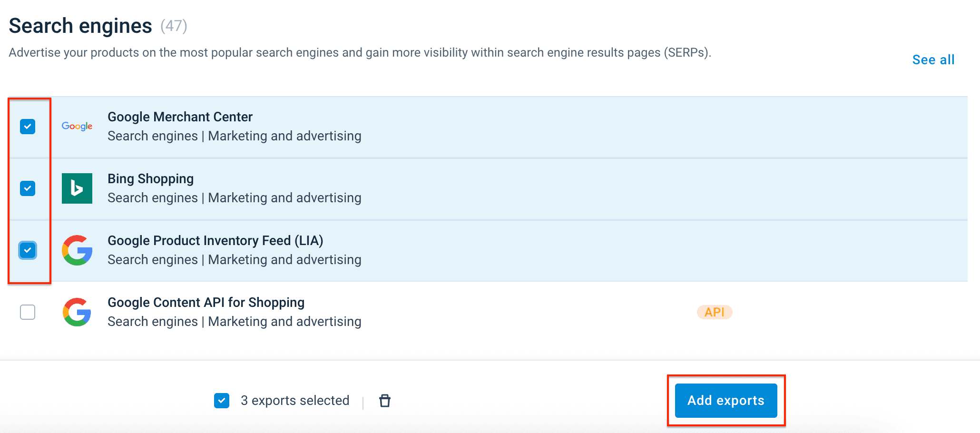Uncheck the Bing Shopping checkbox

tap(28, 188)
